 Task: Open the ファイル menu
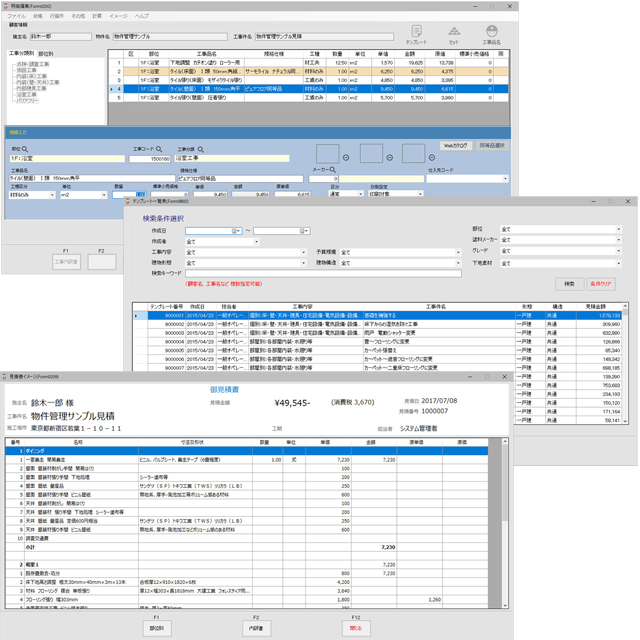[x=17, y=17]
